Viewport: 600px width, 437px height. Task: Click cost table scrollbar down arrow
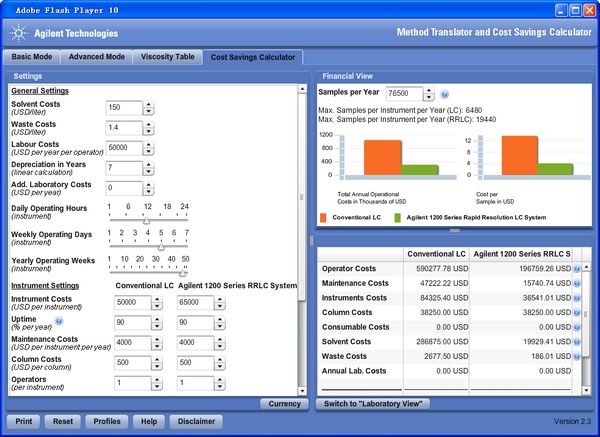(x=586, y=390)
